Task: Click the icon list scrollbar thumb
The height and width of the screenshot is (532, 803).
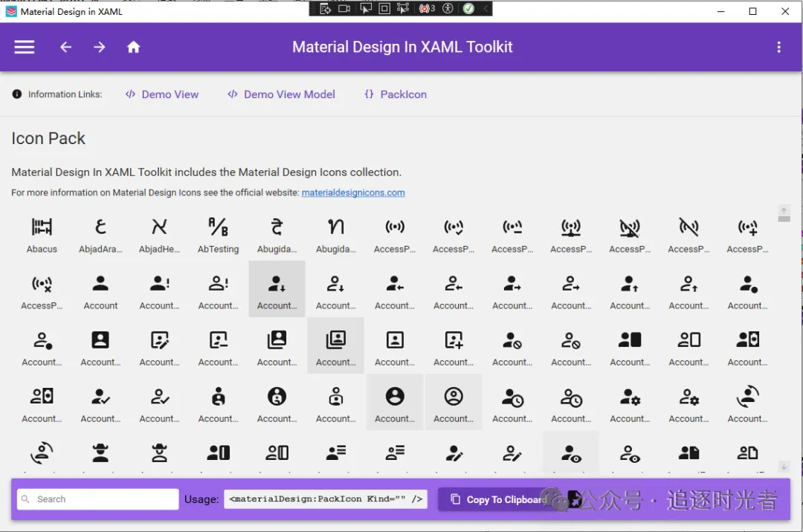Action: 784,219
